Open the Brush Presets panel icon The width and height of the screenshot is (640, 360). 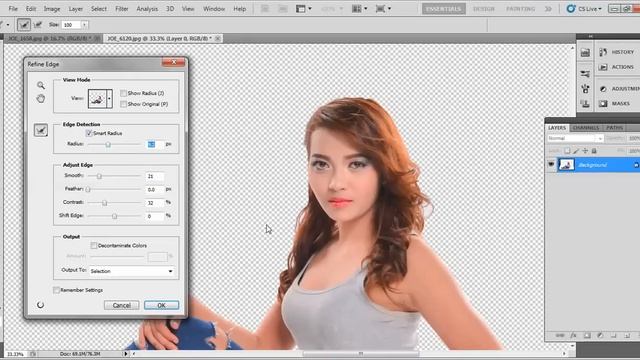(x=585, y=74)
